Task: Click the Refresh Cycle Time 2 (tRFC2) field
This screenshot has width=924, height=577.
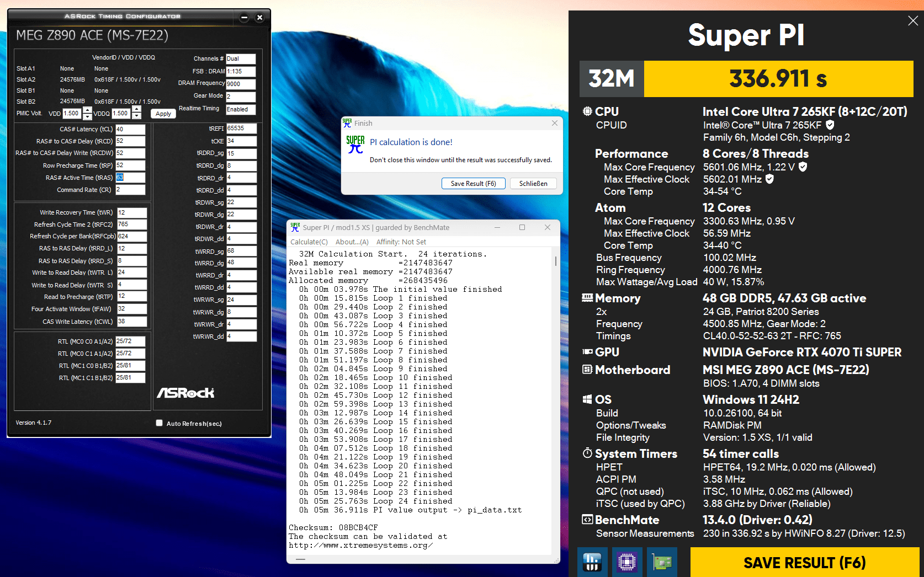Action: 132,225
